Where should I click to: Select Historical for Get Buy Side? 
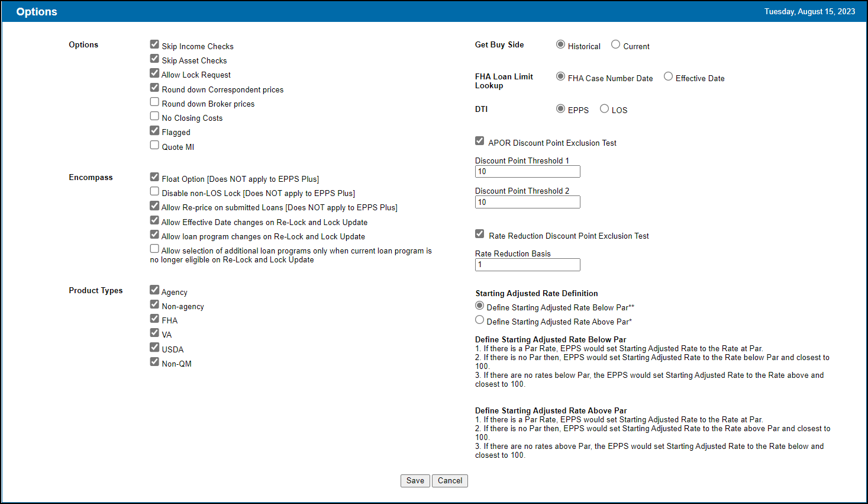(x=560, y=44)
